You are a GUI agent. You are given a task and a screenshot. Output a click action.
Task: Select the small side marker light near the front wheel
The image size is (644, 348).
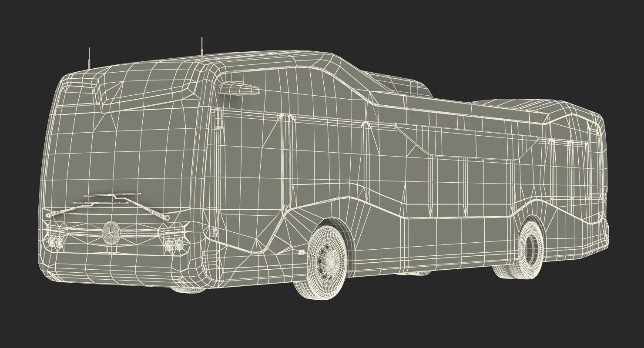pos(302,252)
